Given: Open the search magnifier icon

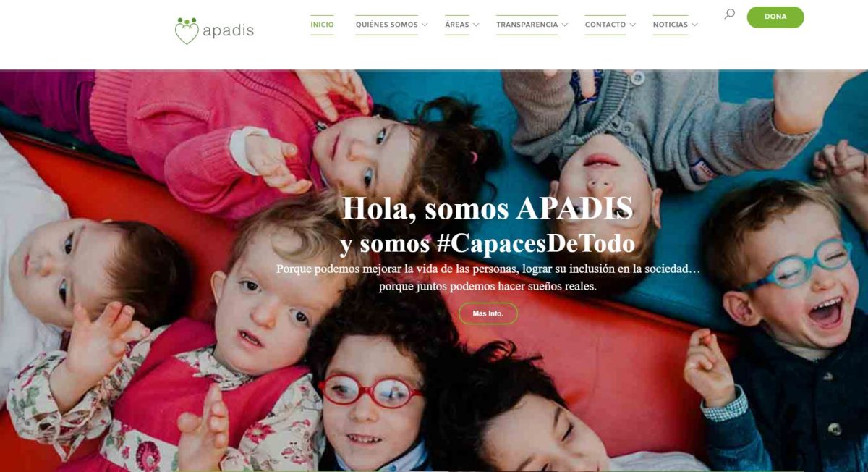Looking at the screenshot, I should pyautogui.click(x=729, y=14).
